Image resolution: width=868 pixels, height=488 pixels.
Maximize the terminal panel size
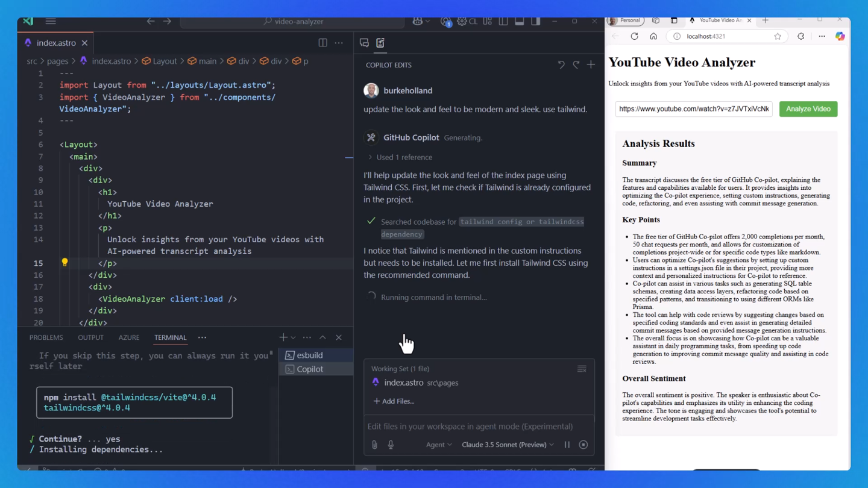[x=322, y=337]
